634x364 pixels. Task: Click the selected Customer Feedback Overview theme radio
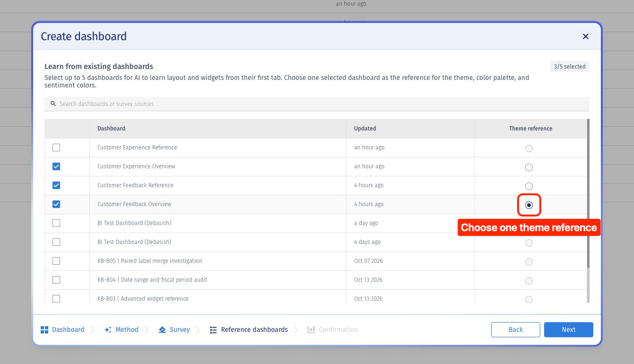point(529,205)
